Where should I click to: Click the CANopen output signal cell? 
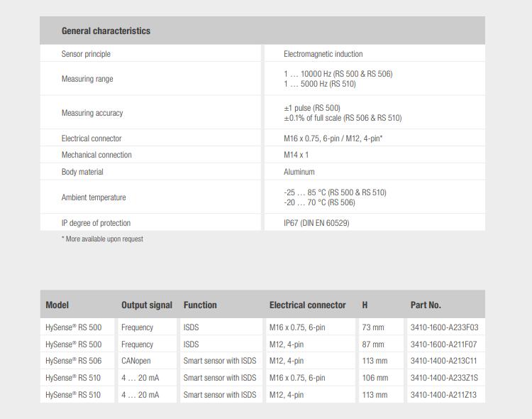(x=135, y=361)
